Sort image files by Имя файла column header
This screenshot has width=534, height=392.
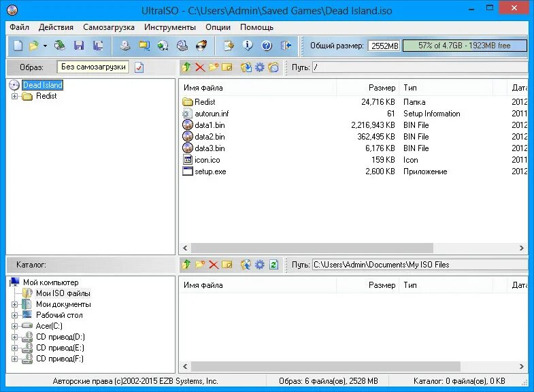click(x=258, y=88)
